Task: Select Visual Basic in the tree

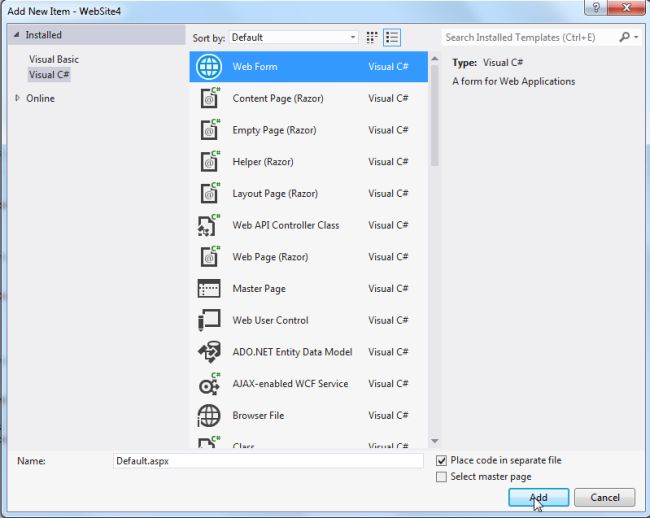Action: point(54,59)
